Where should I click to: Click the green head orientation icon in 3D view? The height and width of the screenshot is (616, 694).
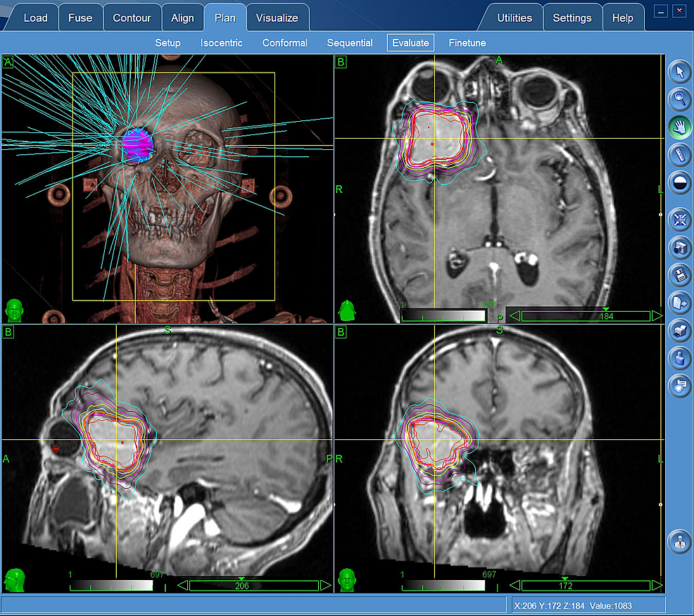pyautogui.click(x=13, y=310)
